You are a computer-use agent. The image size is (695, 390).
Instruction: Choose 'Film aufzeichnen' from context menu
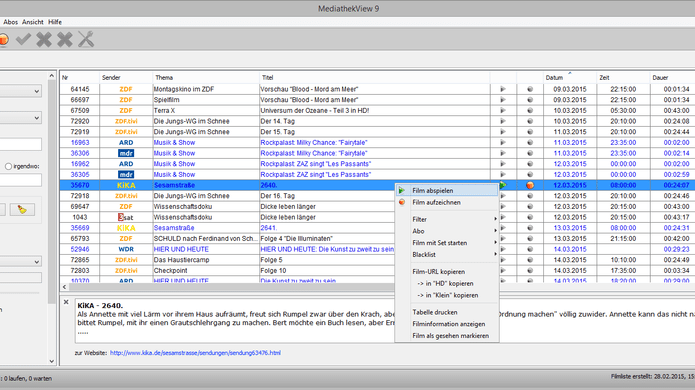(x=447, y=203)
